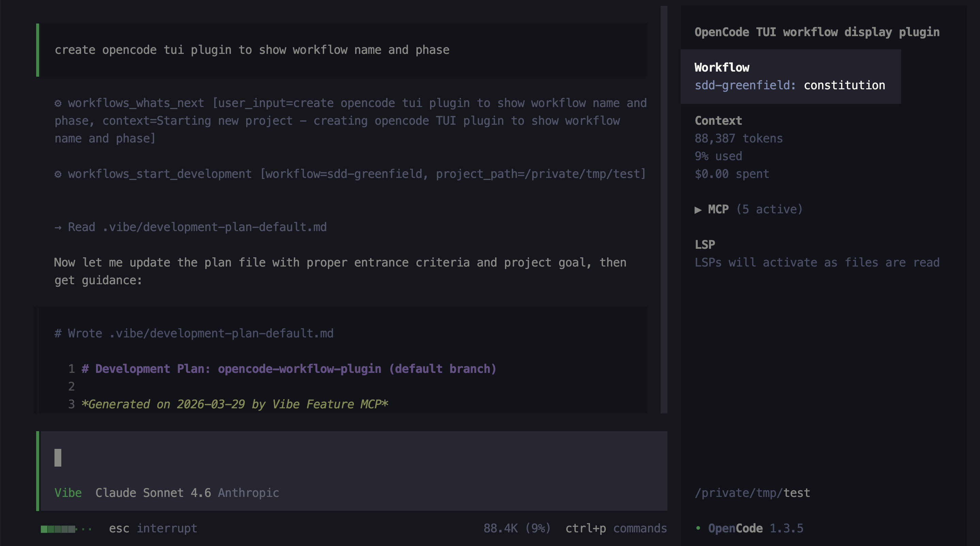Click the arrow icon before Read .vibe/development-plan-default.md
Image resolution: width=980 pixels, height=546 pixels.
click(58, 227)
